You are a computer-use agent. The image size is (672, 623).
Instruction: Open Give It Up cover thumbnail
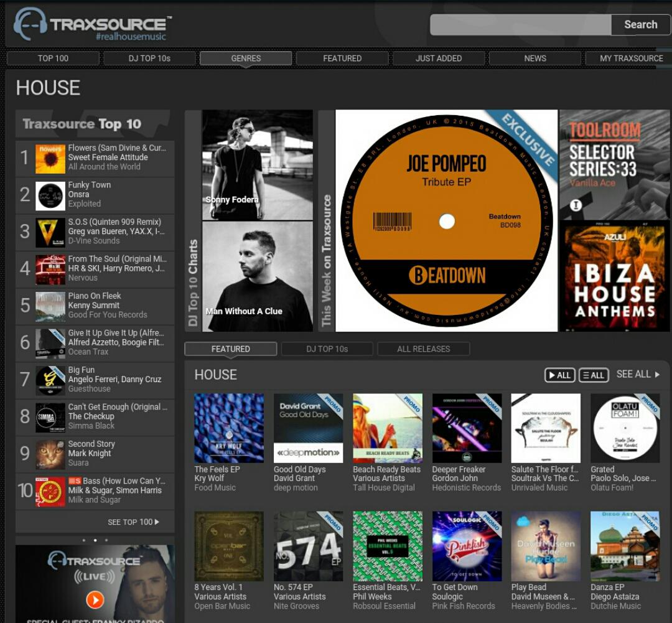pyautogui.click(x=50, y=344)
